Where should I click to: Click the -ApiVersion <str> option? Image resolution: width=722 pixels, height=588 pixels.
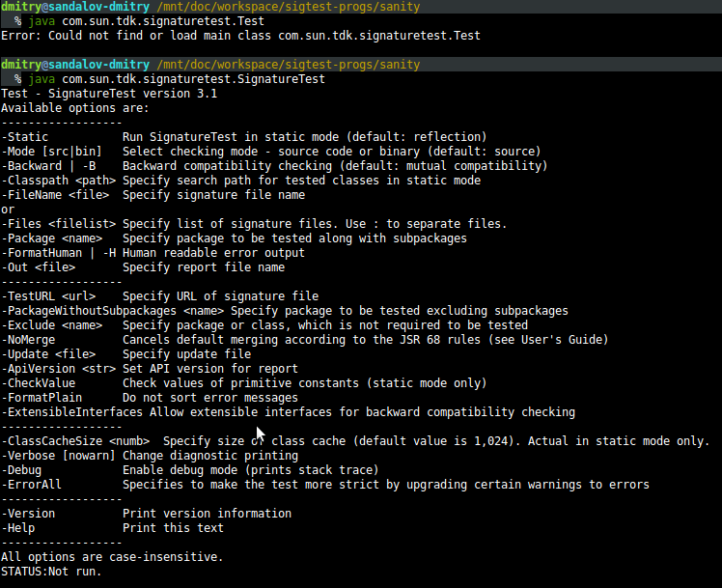(x=58, y=369)
